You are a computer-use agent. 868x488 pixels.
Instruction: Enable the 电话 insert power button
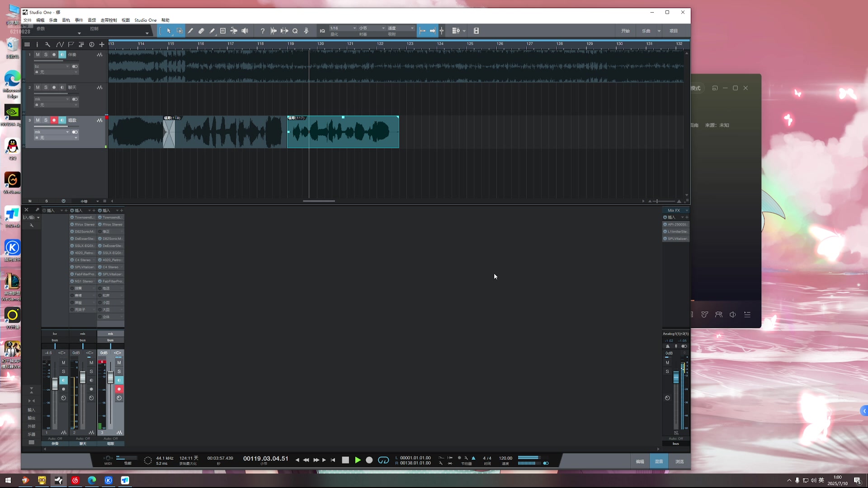(100, 288)
